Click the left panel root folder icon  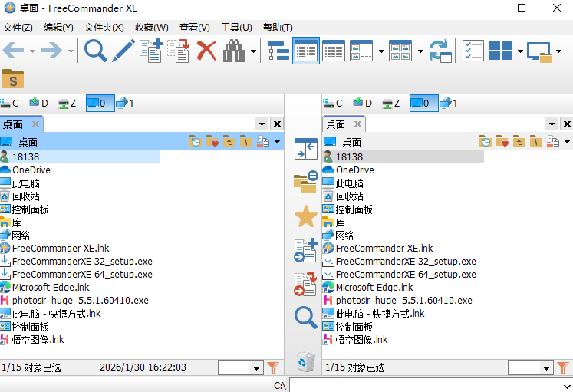pos(246,141)
